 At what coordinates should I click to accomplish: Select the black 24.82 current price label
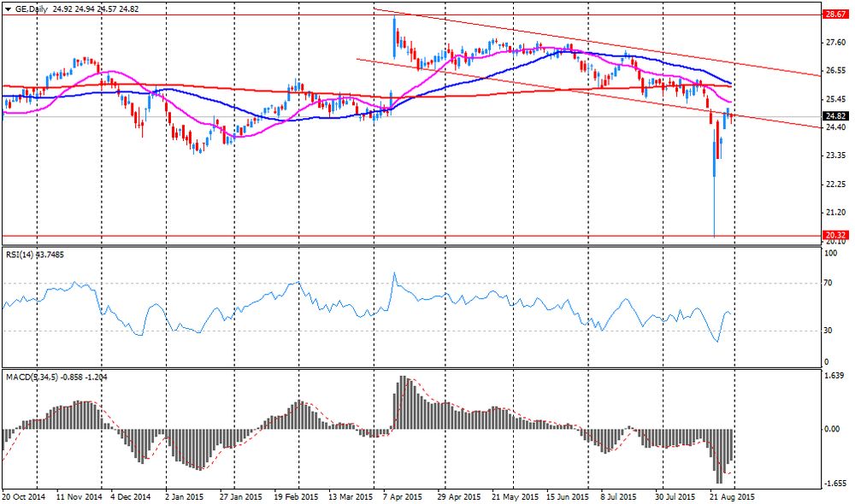pos(835,116)
